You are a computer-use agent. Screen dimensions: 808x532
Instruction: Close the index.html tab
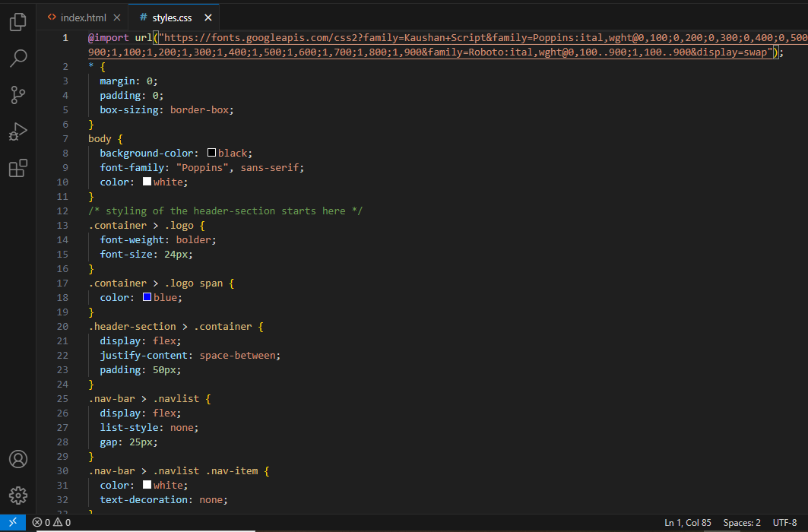tap(117, 17)
